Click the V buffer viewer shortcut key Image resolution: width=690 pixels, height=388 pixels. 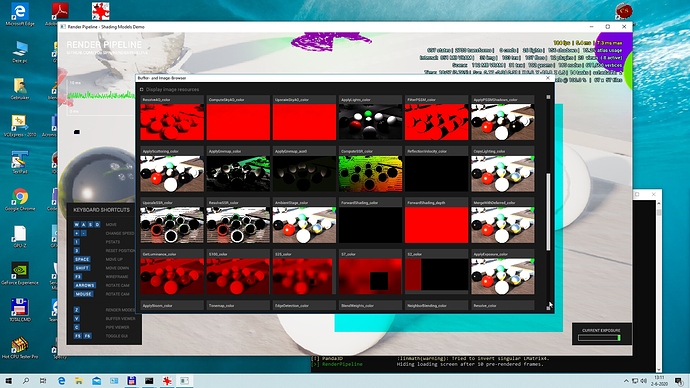77,318
